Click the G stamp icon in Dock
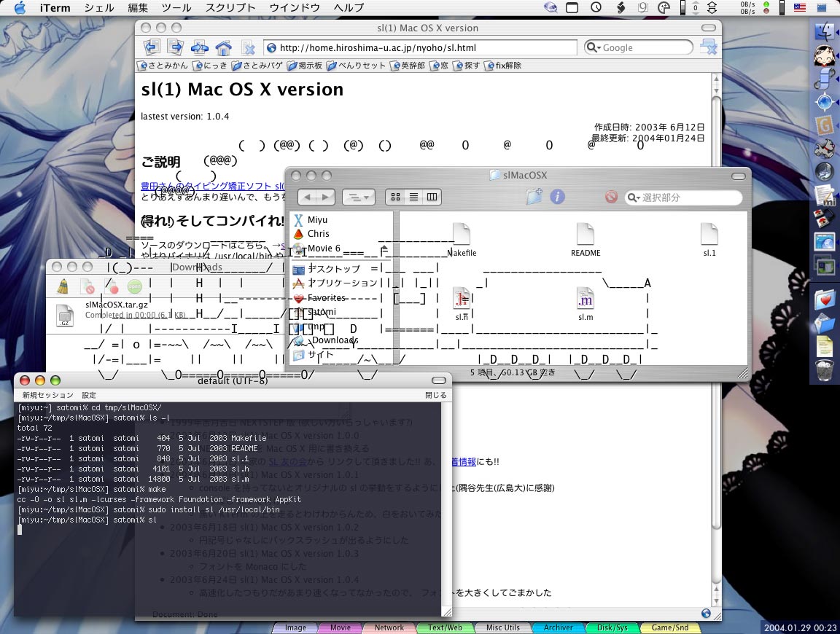 [825, 125]
